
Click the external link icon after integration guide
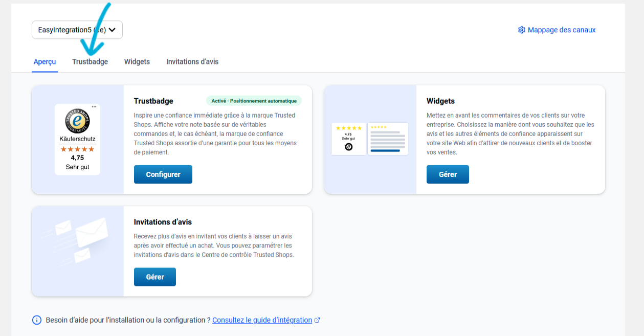tap(317, 320)
